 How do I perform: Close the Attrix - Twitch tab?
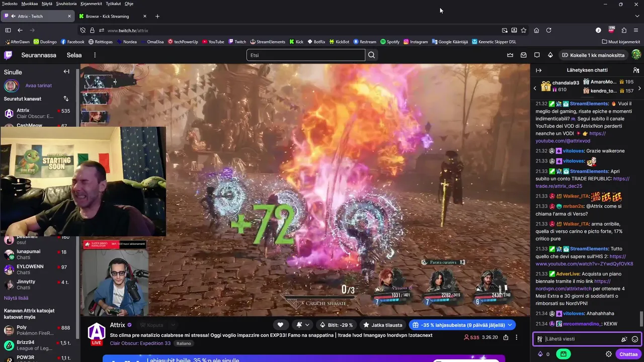pyautogui.click(x=69, y=16)
